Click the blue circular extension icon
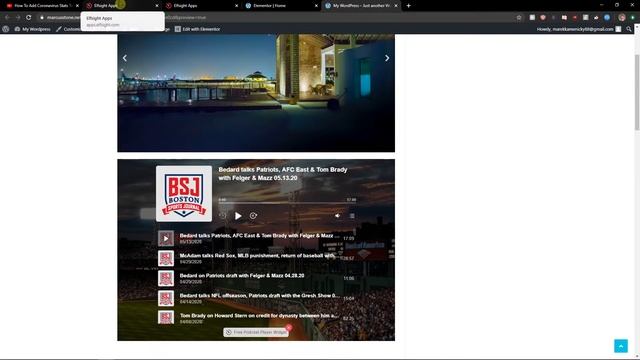 coord(607,18)
